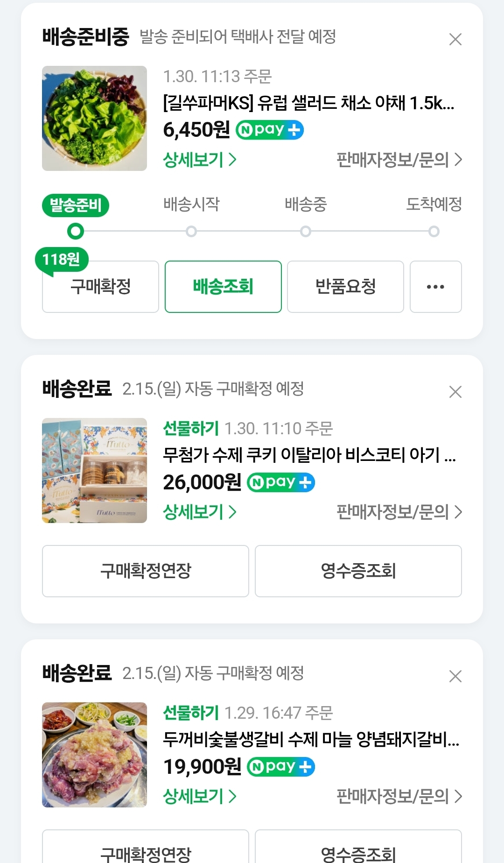Viewport: 504px width, 863px height.
Task: Tap the 배송시작 step marker on progress bar
Action: pos(191,231)
